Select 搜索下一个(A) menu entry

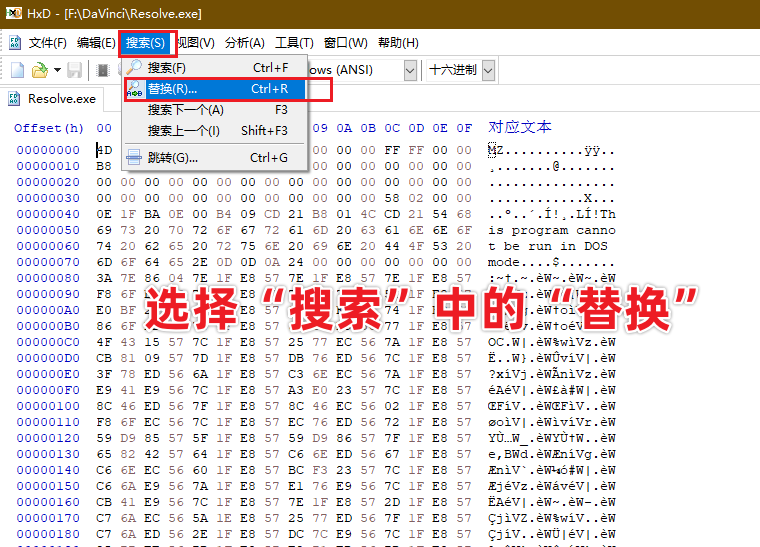pyautogui.click(x=215, y=110)
